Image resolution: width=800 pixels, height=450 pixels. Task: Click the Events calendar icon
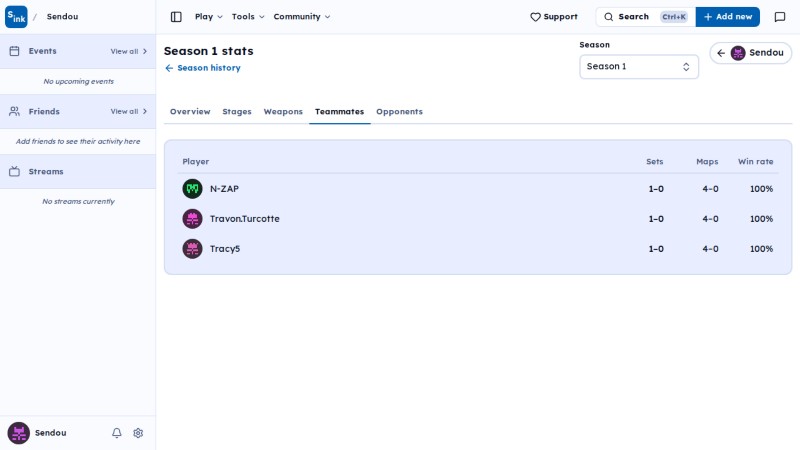click(x=14, y=51)
